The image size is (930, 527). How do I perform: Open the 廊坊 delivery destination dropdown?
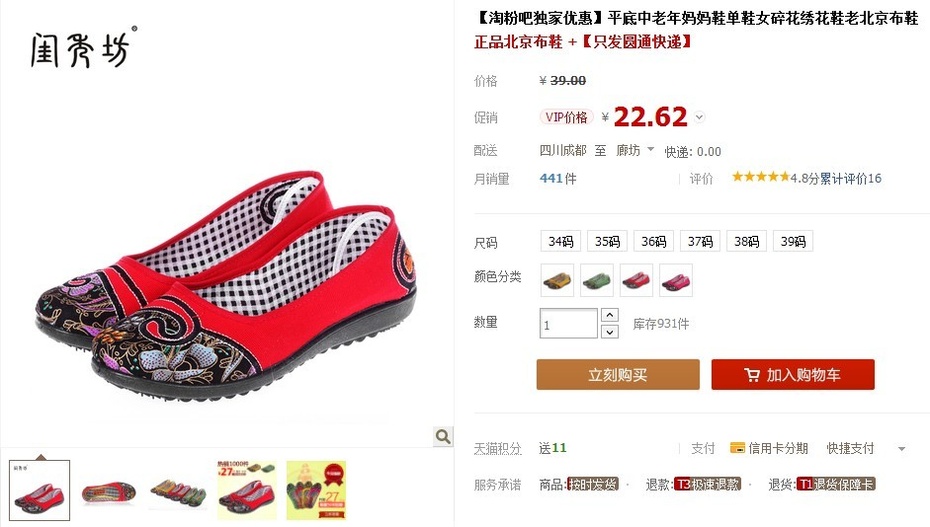(635, 151)
